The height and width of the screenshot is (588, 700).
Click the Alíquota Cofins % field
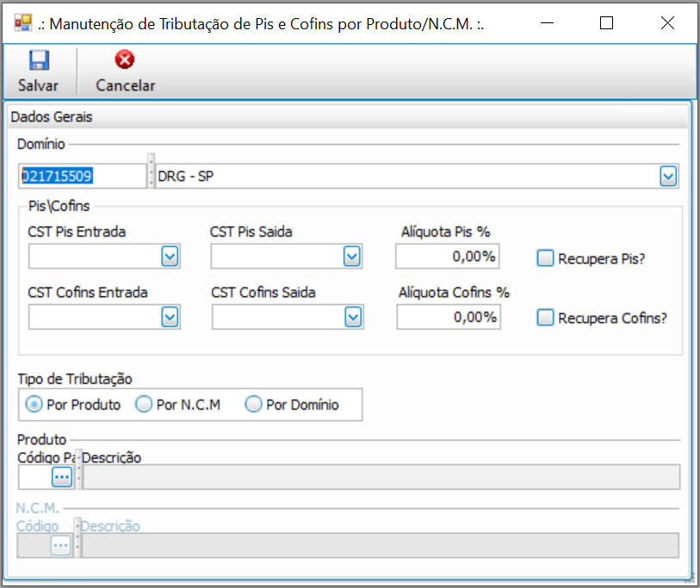[x=449, y=318]
